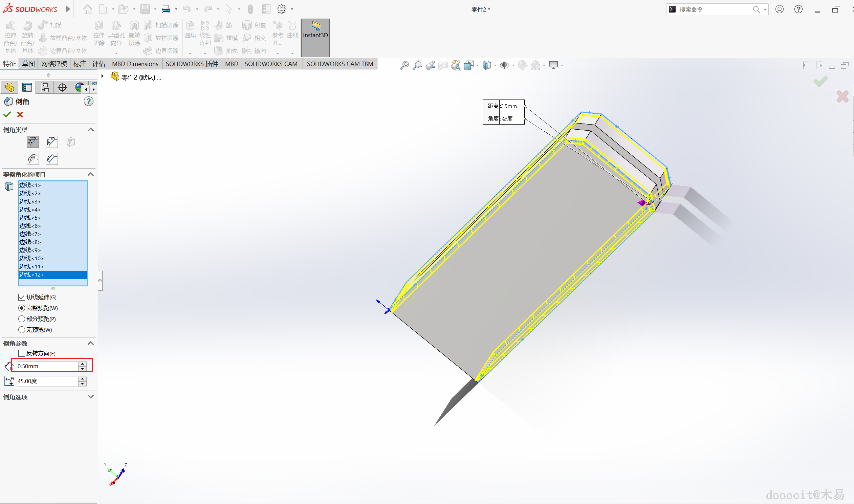Open the PropertyManager tab icon
854x504 pixels.
pyautogui.click(x=27, y=88)
